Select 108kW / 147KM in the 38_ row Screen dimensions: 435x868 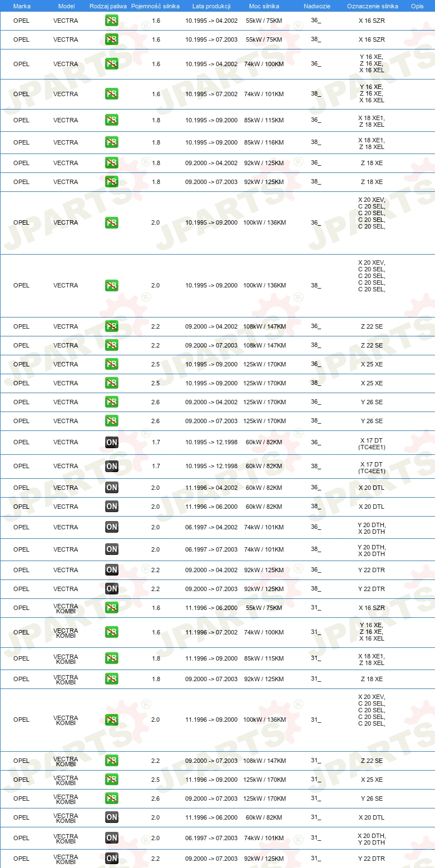click(x=264, y=345)
